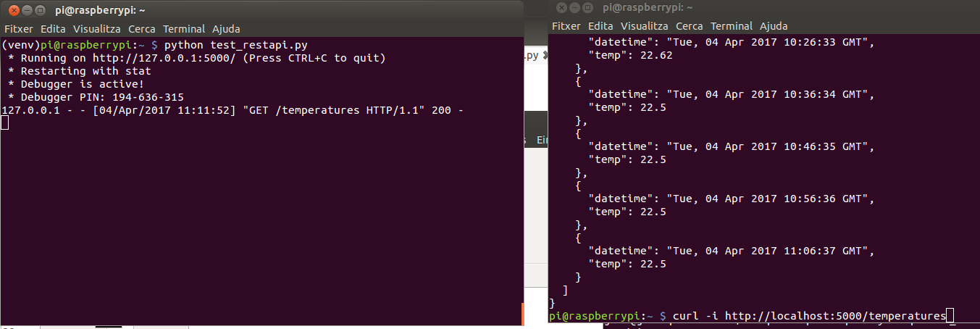Open Cerca menu in the curl terminal

pos(690,26)
